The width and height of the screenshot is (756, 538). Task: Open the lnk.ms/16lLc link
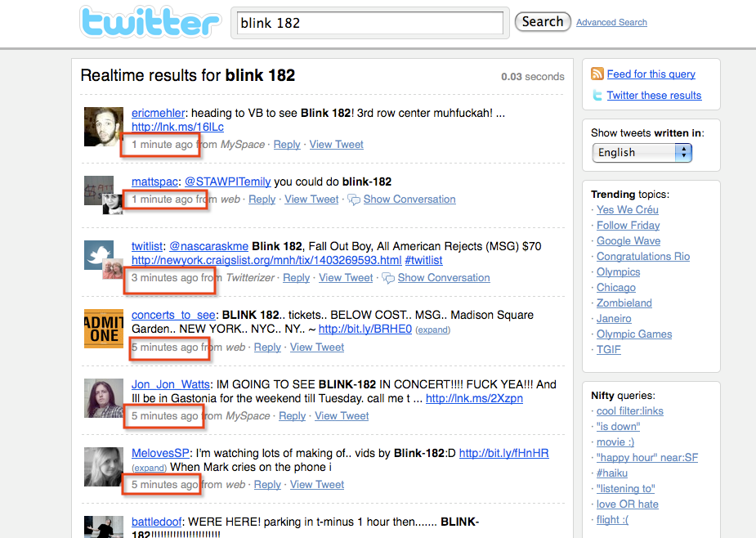point(177,127)
